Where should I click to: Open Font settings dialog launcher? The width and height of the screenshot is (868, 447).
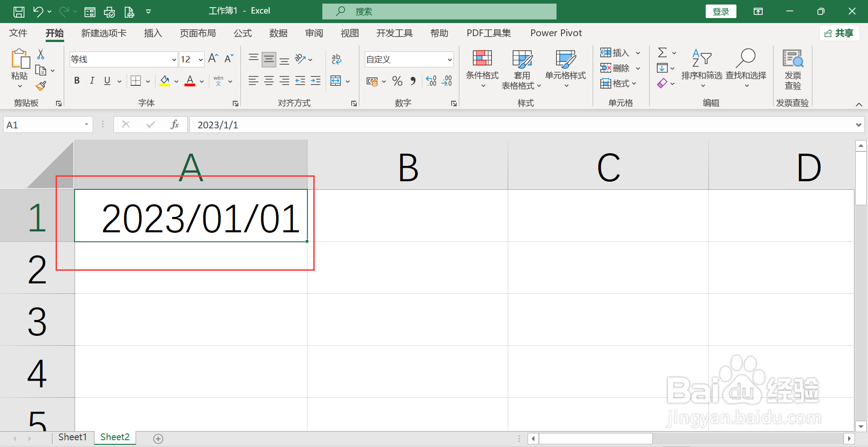coord(236,104)
